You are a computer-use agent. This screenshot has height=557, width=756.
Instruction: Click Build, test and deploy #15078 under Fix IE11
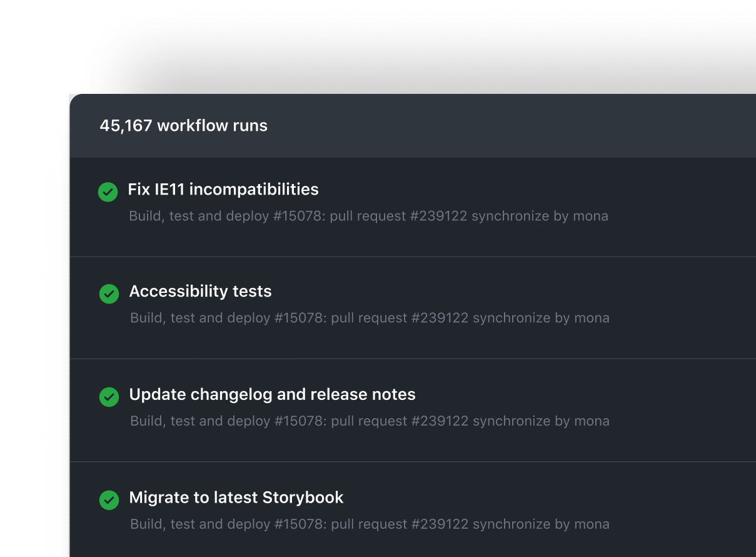[x=226, y=217]
